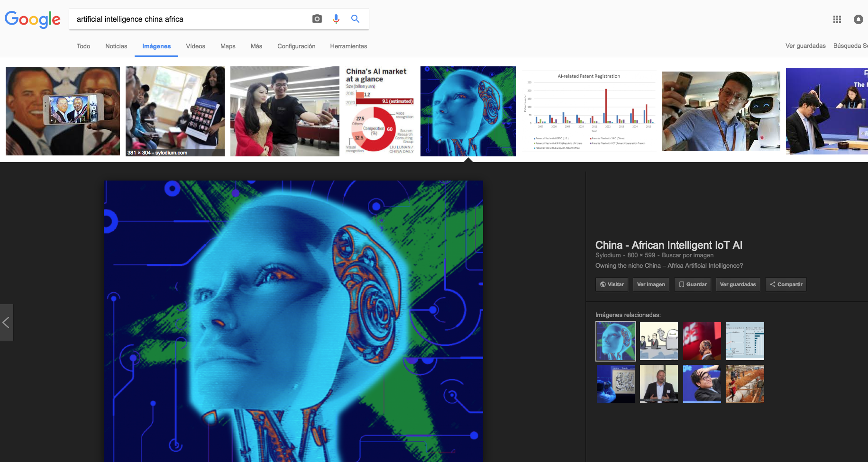Viewport: 868px width, 462px height.
Task: Open related red speaker image
Action: [x=702, y=341]
